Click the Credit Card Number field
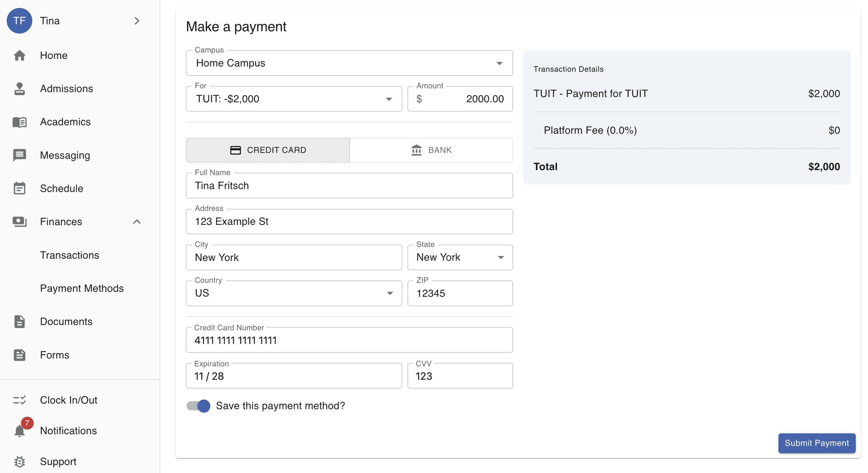 (349, 340)
